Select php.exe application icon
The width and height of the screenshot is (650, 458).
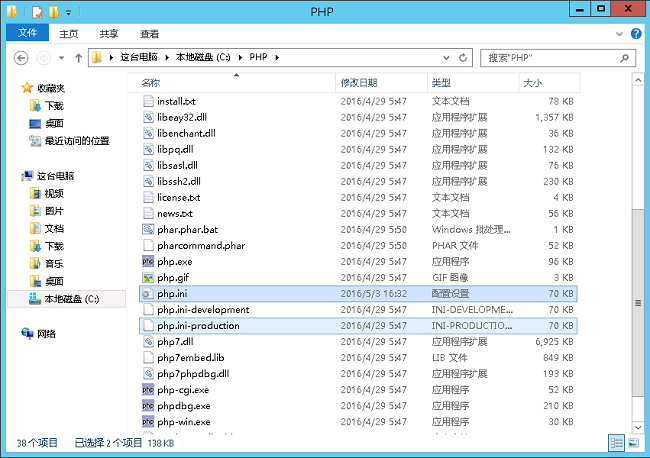(x=148, y=262)
